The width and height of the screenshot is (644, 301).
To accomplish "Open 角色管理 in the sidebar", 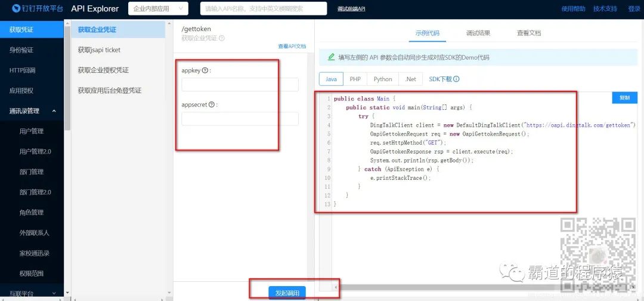I will [x=32, y=212].
